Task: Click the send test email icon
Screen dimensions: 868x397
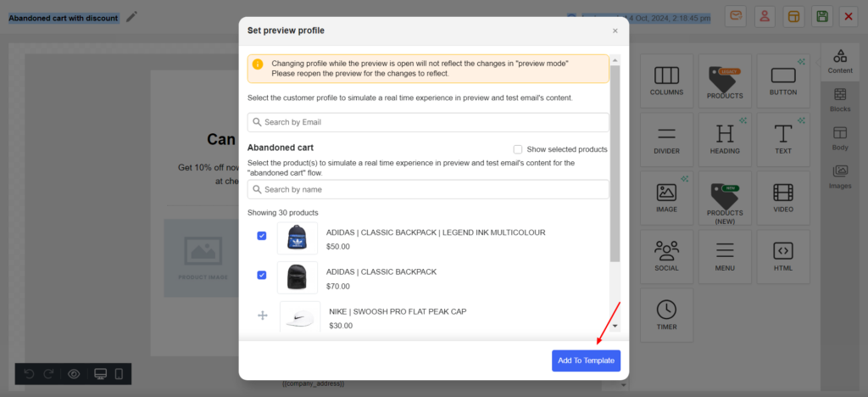Action: [736, 16]
